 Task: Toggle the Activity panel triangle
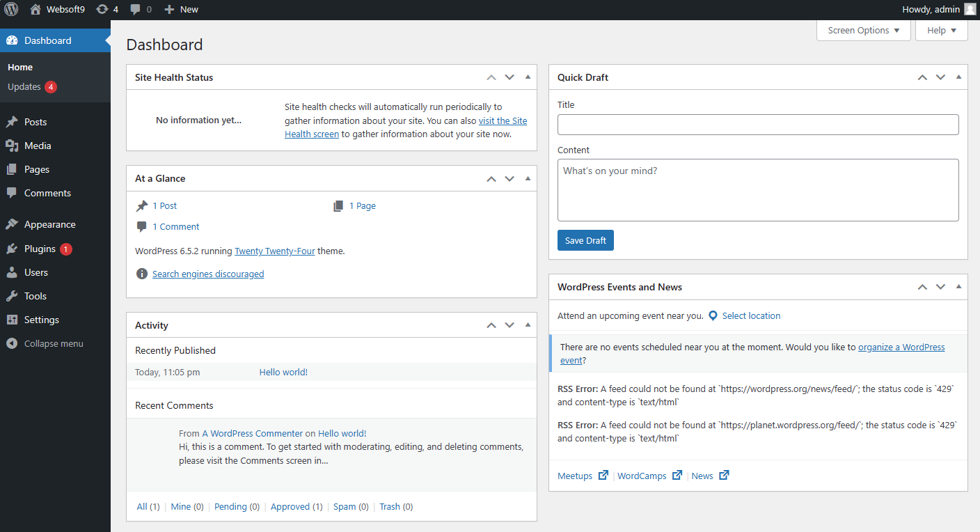pyautogui.click(x=528, y=325)
